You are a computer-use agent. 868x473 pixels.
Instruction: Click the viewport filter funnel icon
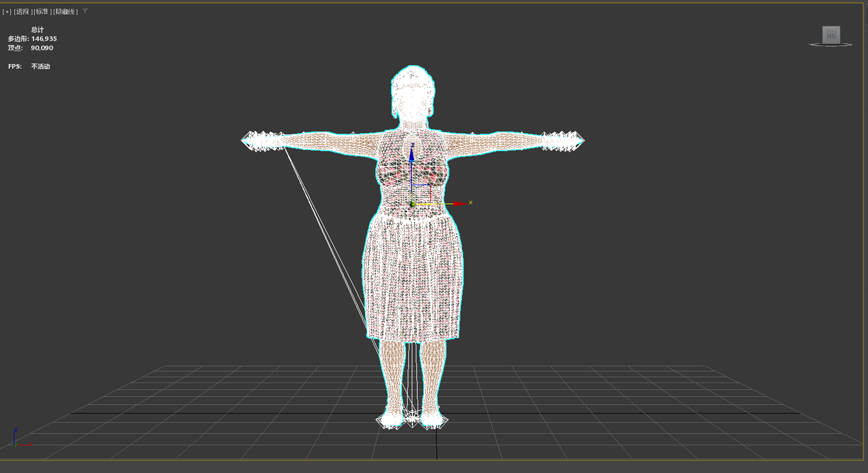(x=85, y=11)
